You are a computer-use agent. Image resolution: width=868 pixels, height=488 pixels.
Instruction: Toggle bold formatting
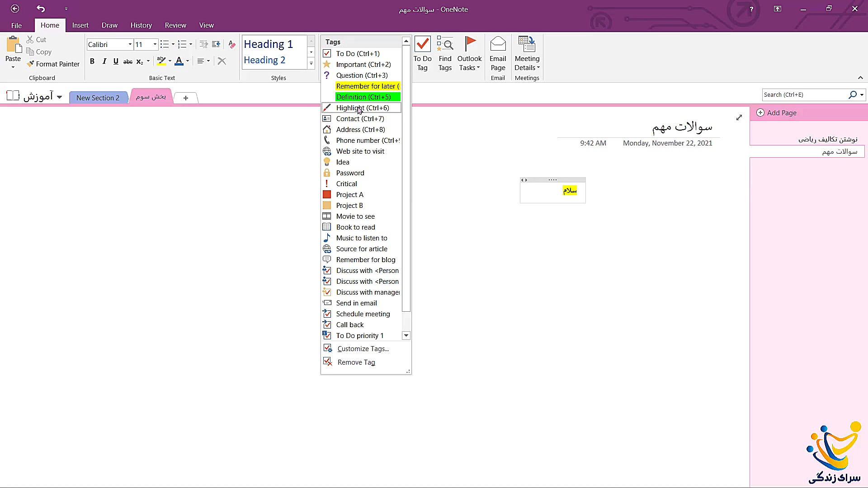pyautogui.click(x=92, y=61)
